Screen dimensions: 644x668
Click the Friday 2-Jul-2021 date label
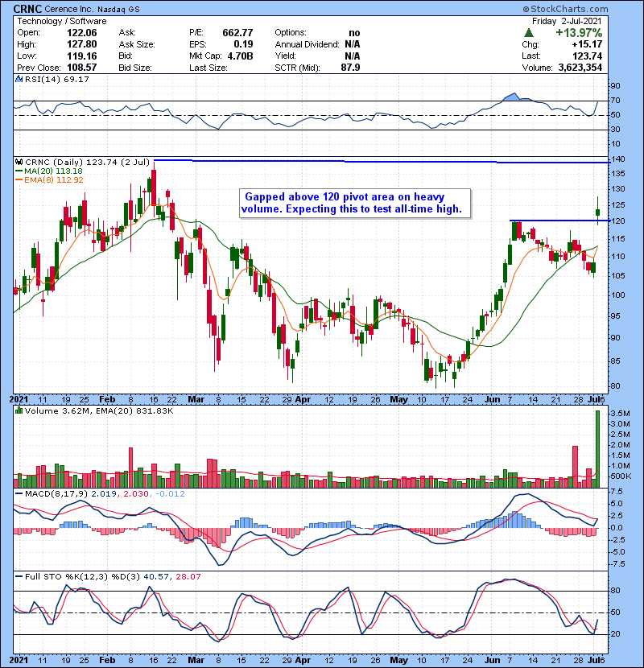point(567,21)
